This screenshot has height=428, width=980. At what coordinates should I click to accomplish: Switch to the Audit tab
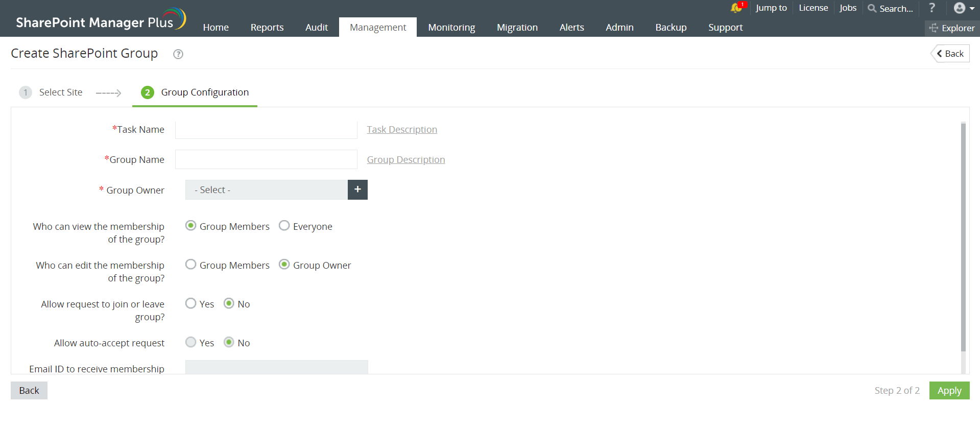coord(317,28)
